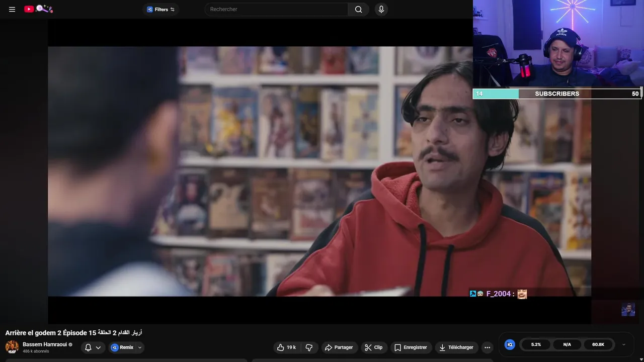This screenshot has height=362, width=644.
Task: Open Bassem Hamraoui channel avatar
Action: pyautogui.click(x=12, y=347)
